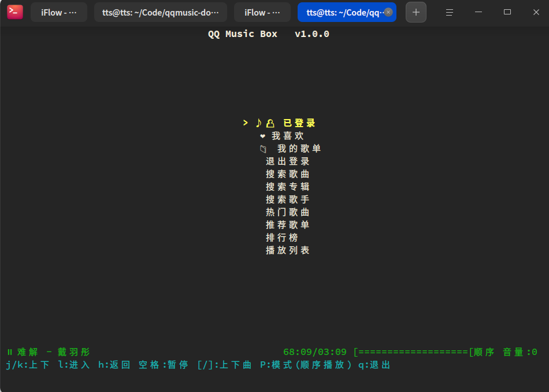Click the user profile icon beside 已登录
Screen dimensions: 549x392
(x=270, y=123)
